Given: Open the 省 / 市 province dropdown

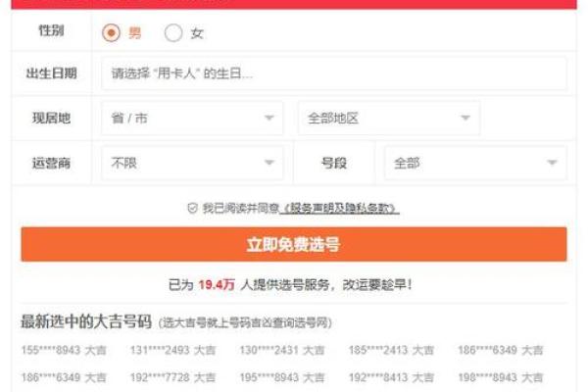Looking at the screenshot, I should coord(192,119).
